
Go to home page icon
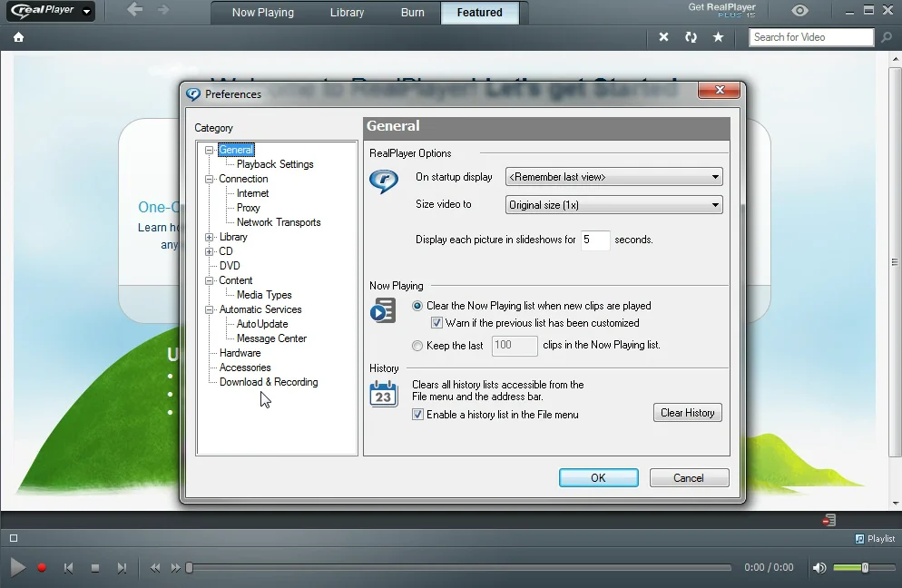click(x=18, y=37)
